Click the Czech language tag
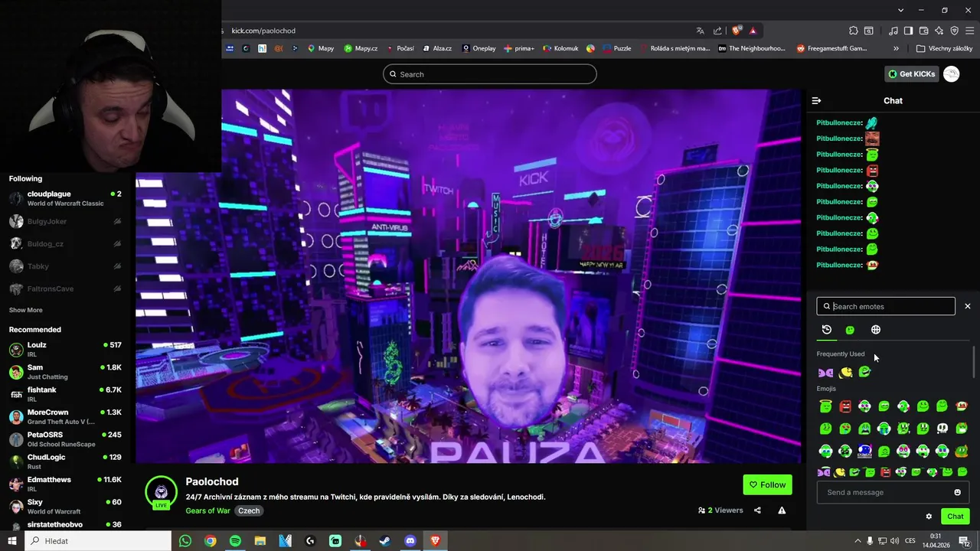 (x=249, y=510)
